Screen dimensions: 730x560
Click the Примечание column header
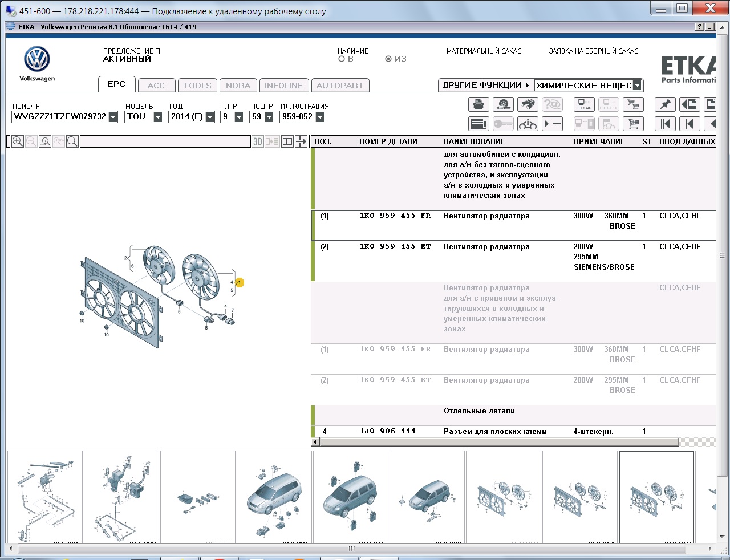(x=599, y=141)
